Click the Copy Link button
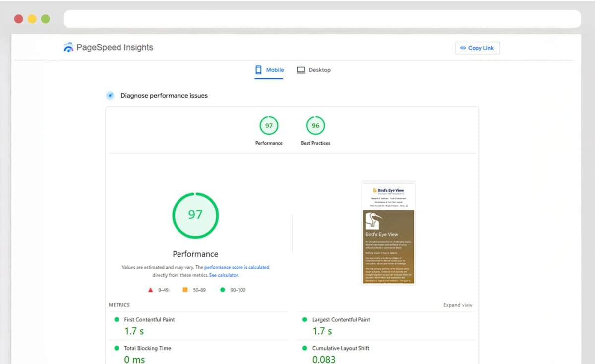Screen dimensions: 595x364 [477, 48]
